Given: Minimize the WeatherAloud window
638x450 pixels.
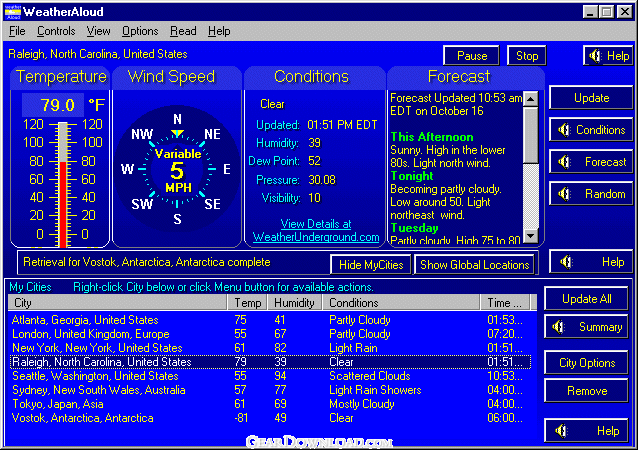Looking at the screenshot, I should (590, 12).
